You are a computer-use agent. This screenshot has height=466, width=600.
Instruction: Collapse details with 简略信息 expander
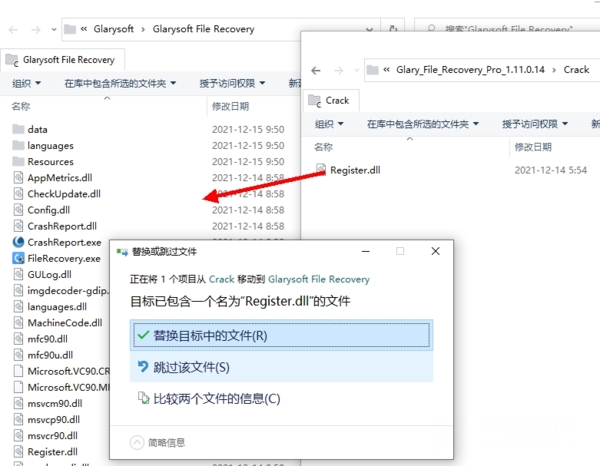coord(157,443)
